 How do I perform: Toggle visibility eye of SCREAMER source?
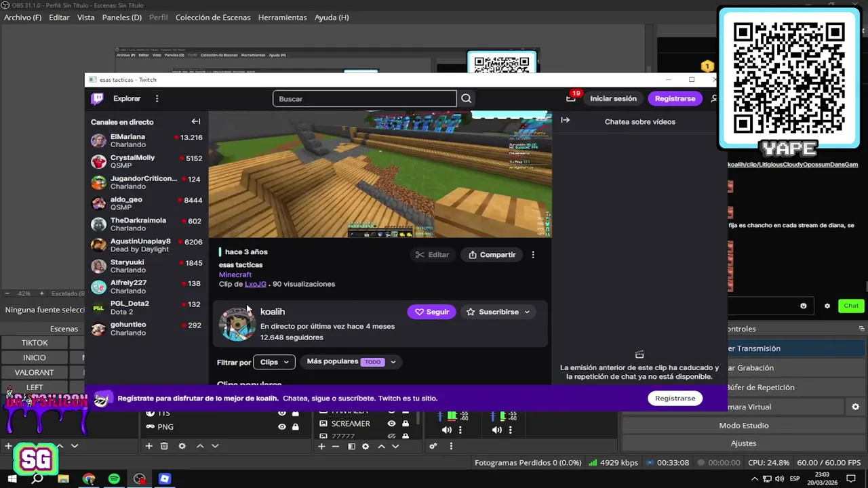pyautogui.click(x=391, y=424)
